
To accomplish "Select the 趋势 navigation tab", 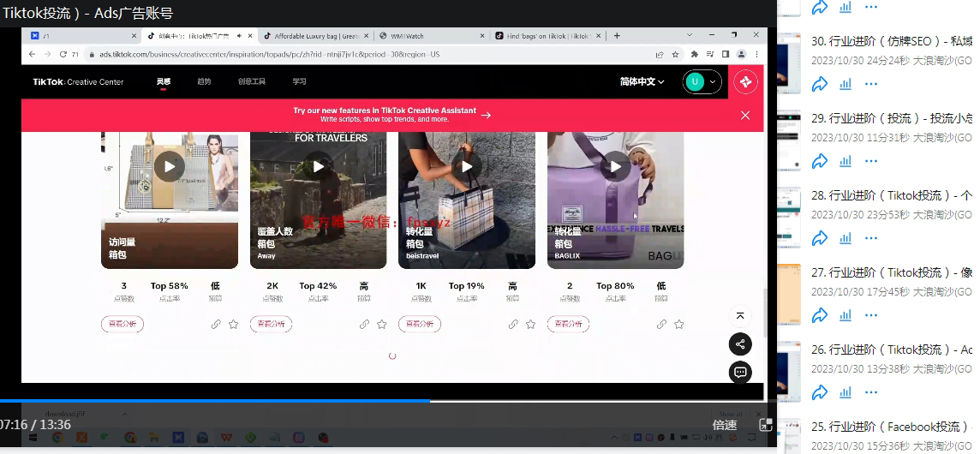I will click(x=205, y=82).
